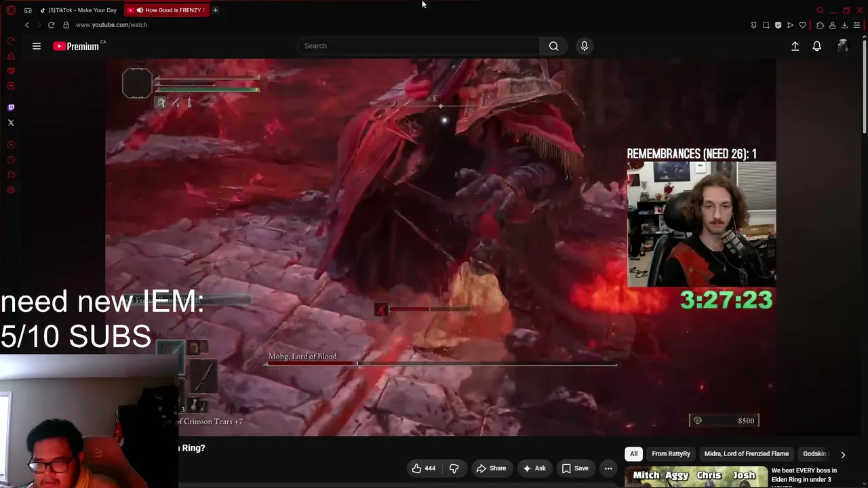
Task: Select the Midra, Lord of Frenzied Flame chip
Action: pyautogui.click(x=747, y=454)
